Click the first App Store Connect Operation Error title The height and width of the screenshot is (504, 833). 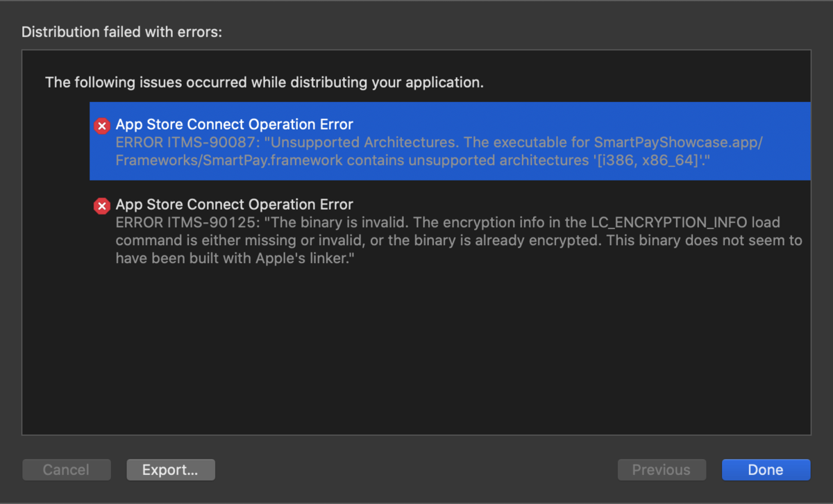pyautogui.click(x=234, y=124)
